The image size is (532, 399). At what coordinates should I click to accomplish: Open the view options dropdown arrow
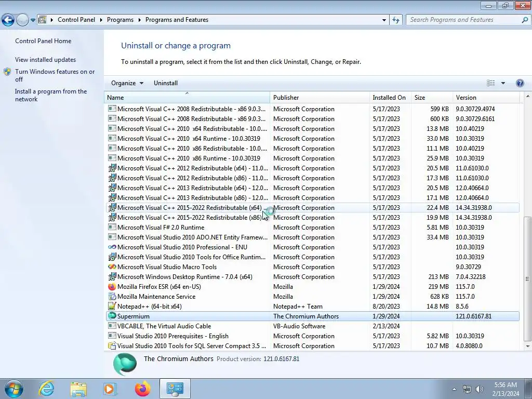pyautogui.click(x=503, y=83)
